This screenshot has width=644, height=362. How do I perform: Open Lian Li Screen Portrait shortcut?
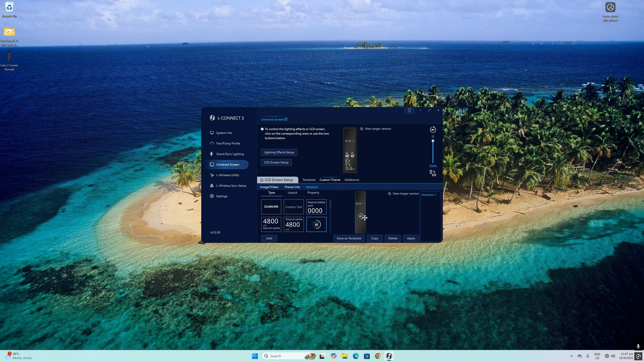point(9,61)
